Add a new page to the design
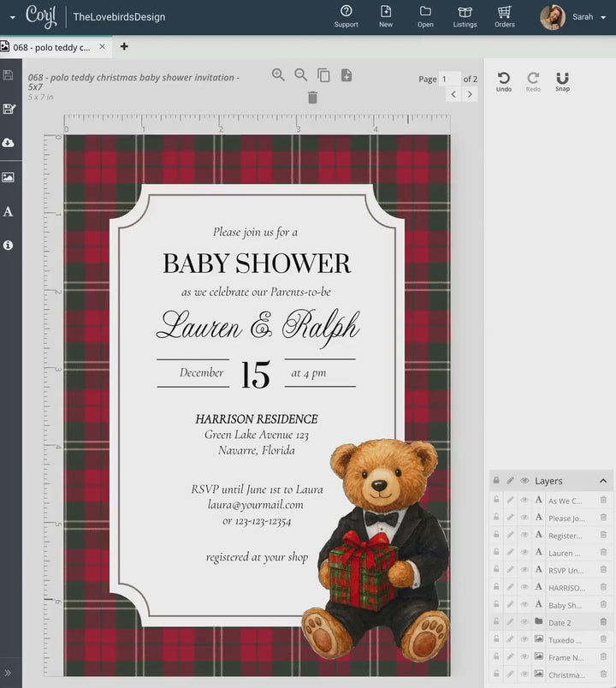Screen dimensions: 616x688 (346, 75)
